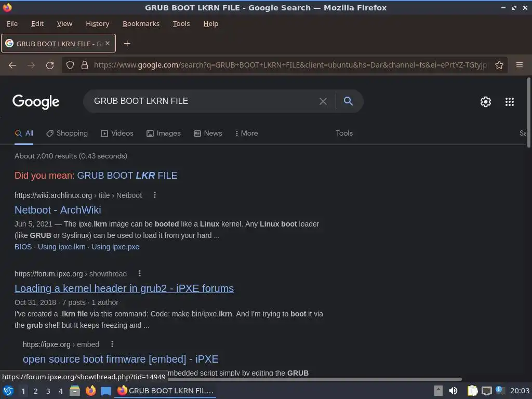Screen dimensions: 532x399
Task: Open Google search Tools options
Action: (344, 134)
